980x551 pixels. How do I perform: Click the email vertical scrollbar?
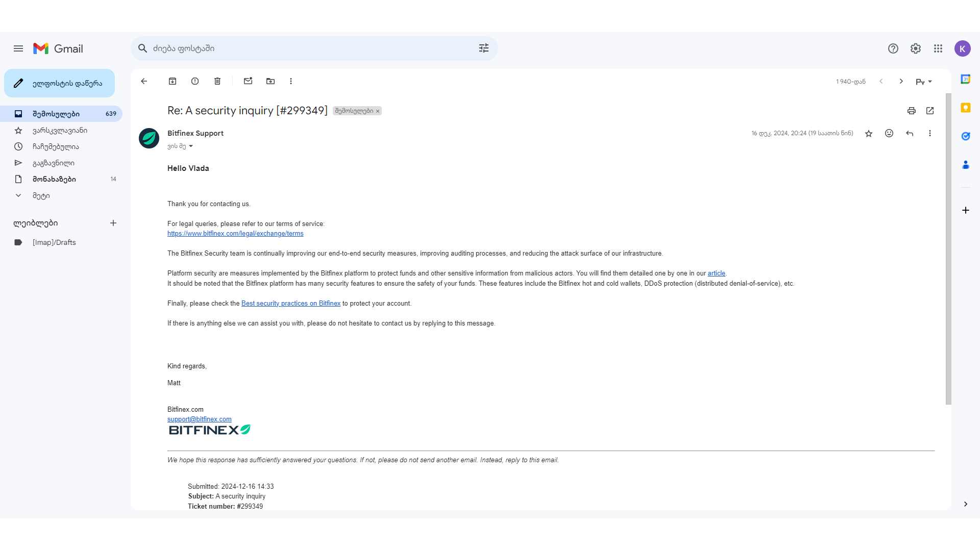pyautogui.click(x=948, y=249)
